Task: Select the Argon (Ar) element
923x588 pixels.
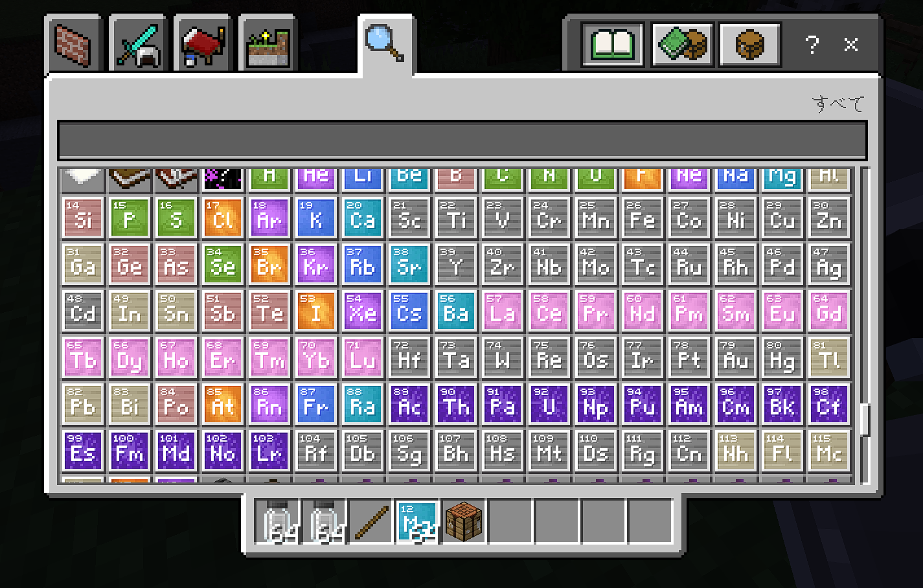Action: 269,218
